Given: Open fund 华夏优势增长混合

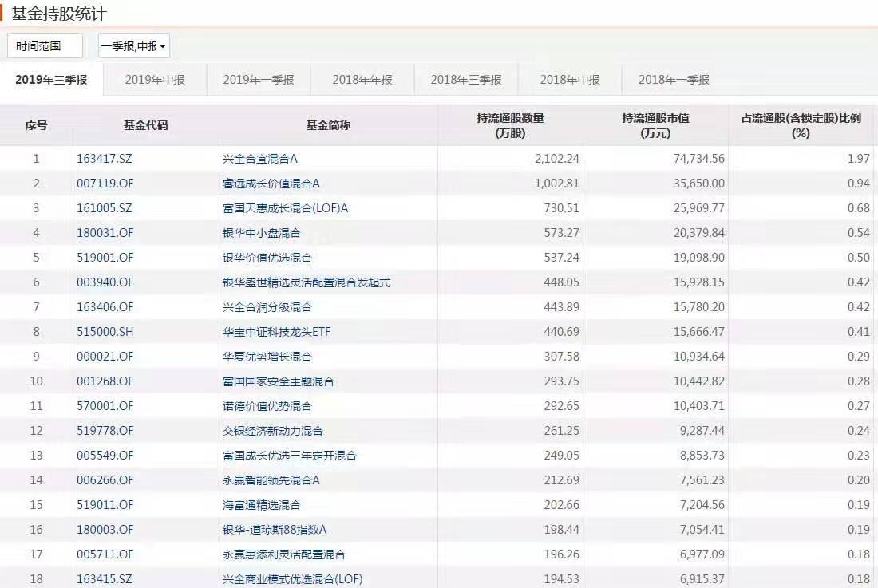Looking at the screenshot, I should 267,357.
